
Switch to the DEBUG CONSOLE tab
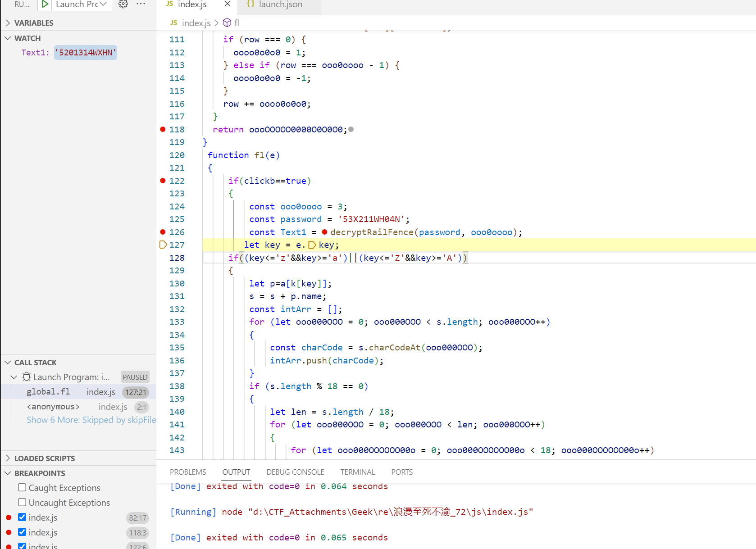295,472
